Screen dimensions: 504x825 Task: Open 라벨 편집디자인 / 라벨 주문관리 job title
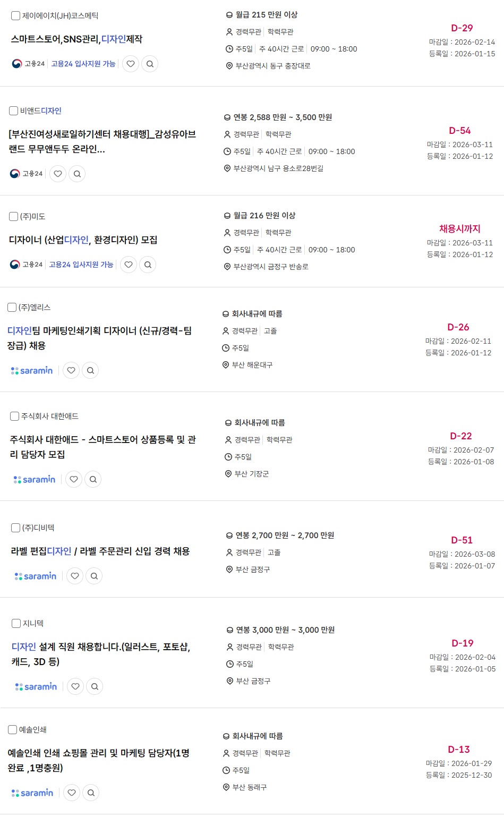point(100,551)
